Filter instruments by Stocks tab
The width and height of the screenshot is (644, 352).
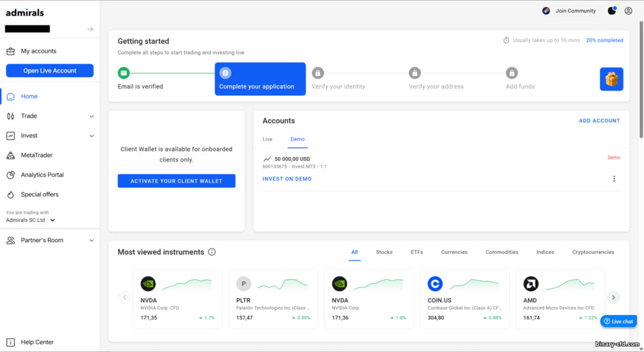384,252
